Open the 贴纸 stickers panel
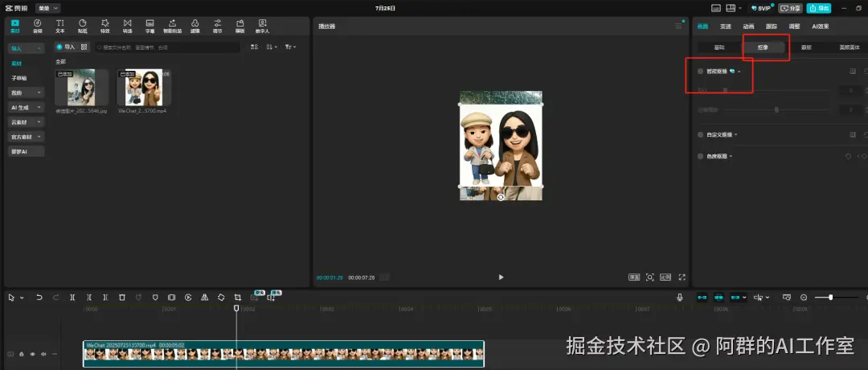The width and height of the screenshot is (868, 370). (83, 26)
